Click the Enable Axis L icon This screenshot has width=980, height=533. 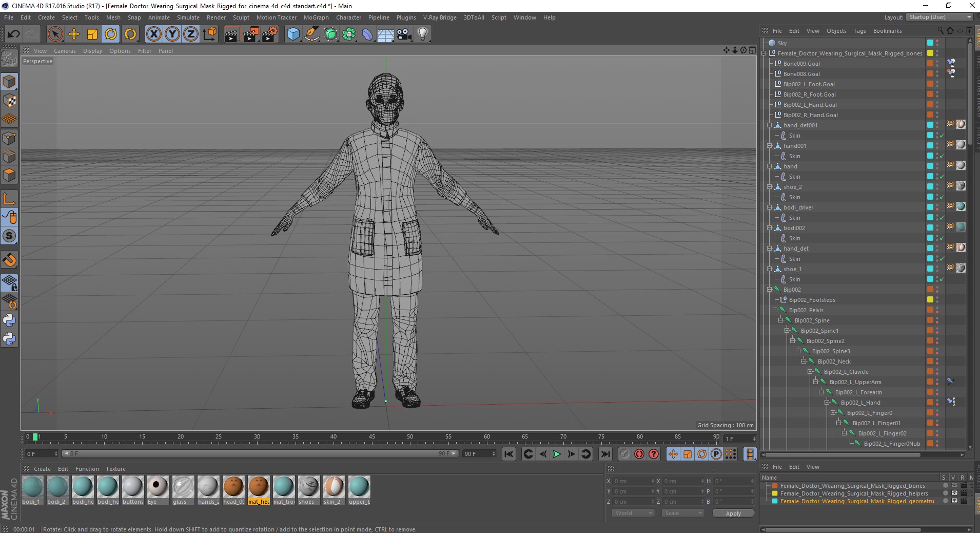[x=9, y=199]
